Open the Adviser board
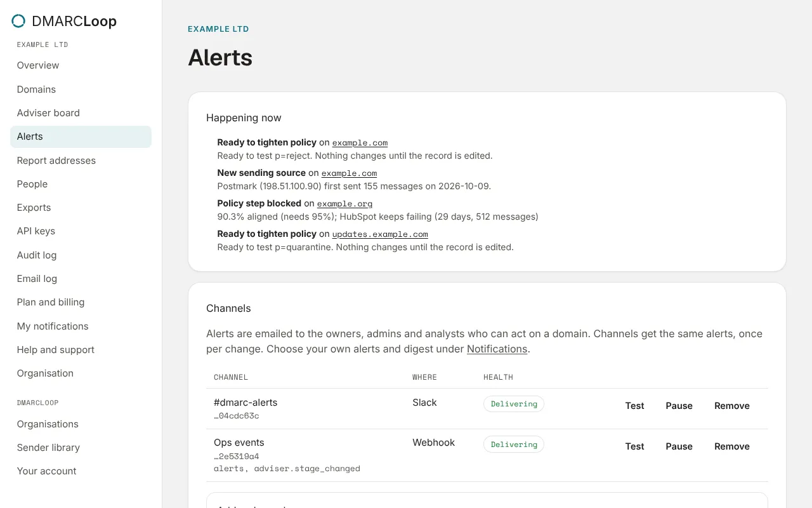The width and height of the screenshot is (812, 508). [x=81, y=113]
